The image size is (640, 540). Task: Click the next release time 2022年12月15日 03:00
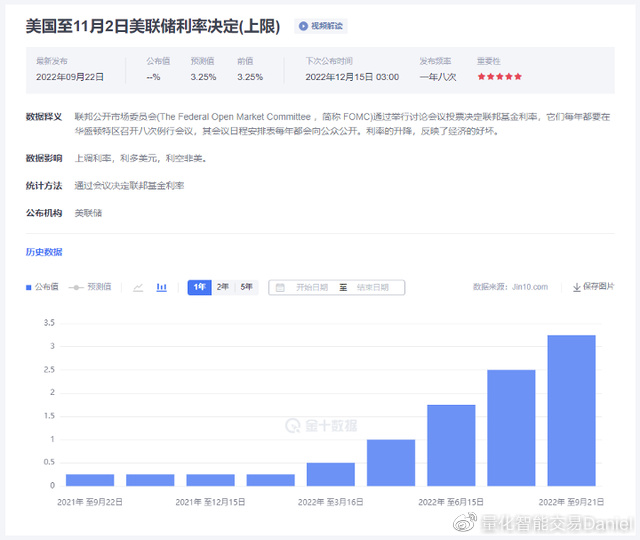352,77
